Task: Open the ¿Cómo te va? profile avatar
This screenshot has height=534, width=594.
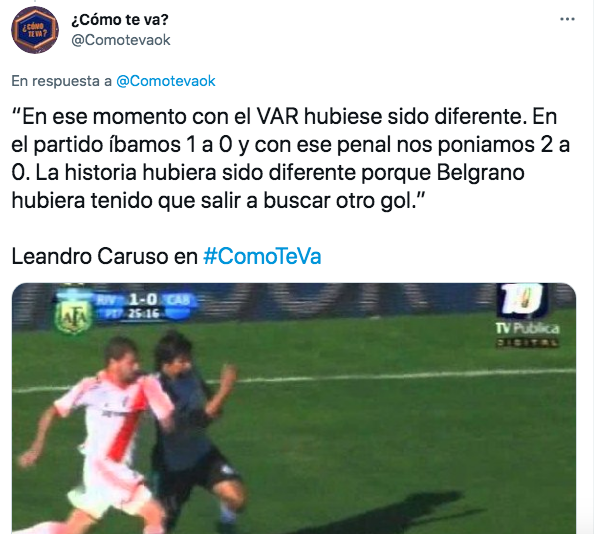Action: pos(35,30)
